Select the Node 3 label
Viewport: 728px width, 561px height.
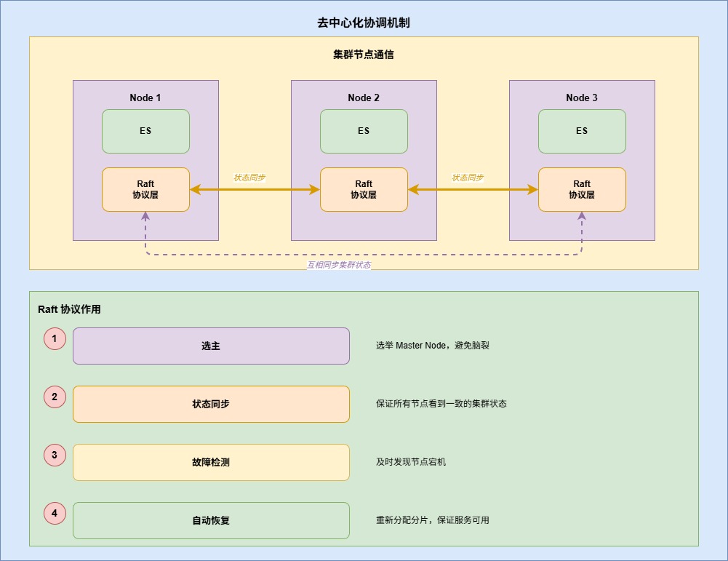[x=582, y=98]
